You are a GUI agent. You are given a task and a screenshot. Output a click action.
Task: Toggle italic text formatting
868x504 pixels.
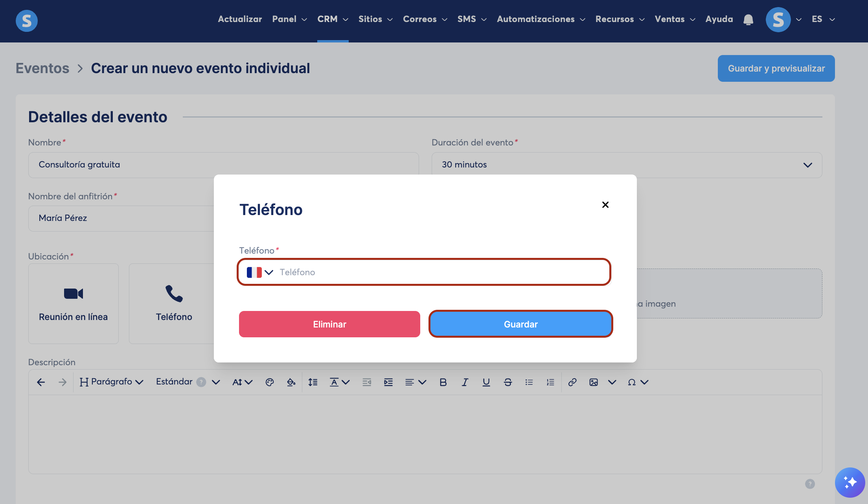(x=465, y=382)
